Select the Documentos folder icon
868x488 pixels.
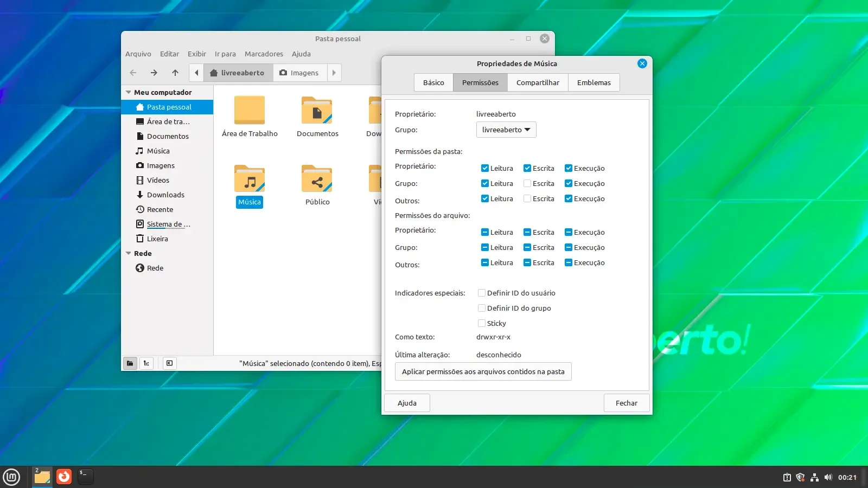317,110
